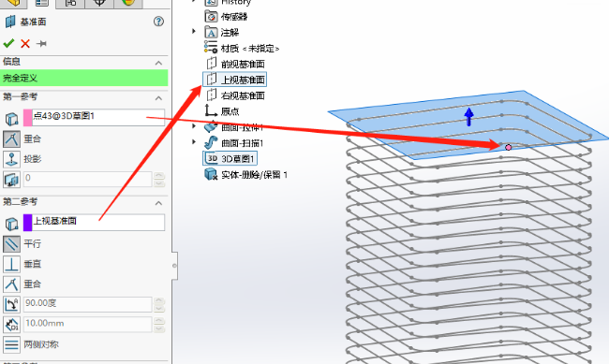Screen dimensions: 609x364
Task: Select 注解 in the feature tree
Action: click(230, 33)
